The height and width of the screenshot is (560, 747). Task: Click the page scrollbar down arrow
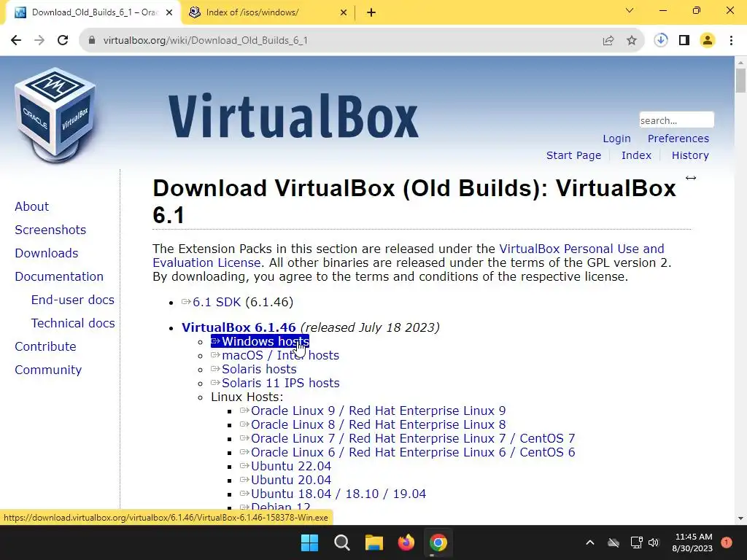740,518
